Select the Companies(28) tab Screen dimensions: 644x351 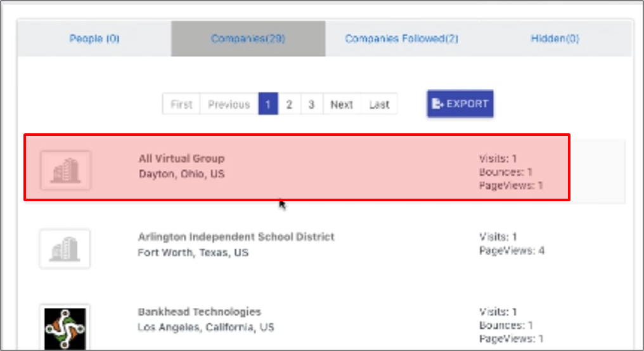(248, 39)
